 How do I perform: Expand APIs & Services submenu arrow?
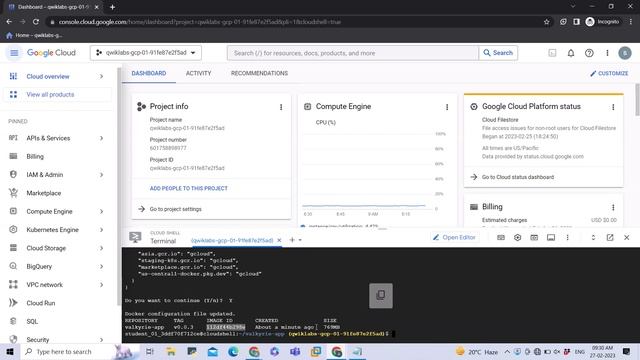pyautogui.click(x=101, y=138)
